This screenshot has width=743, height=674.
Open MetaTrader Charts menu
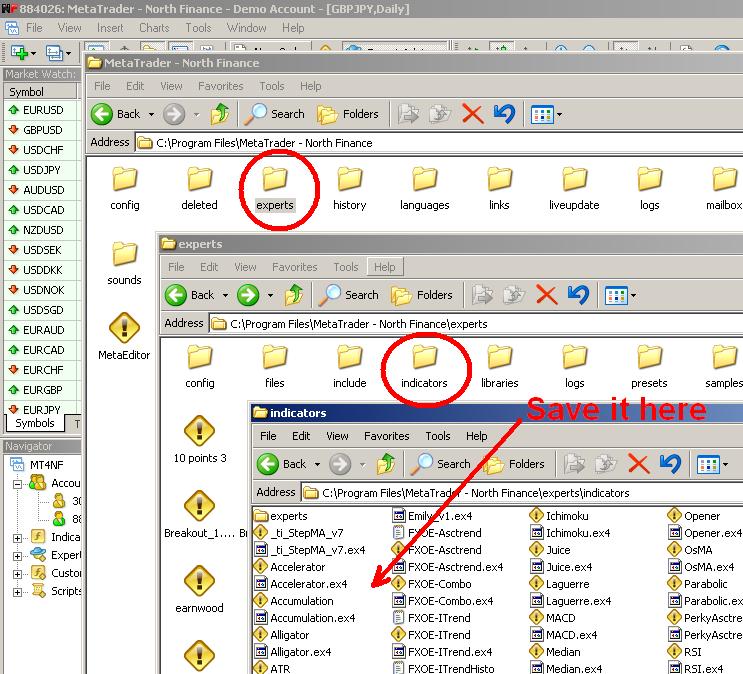[x=154, y=28]
